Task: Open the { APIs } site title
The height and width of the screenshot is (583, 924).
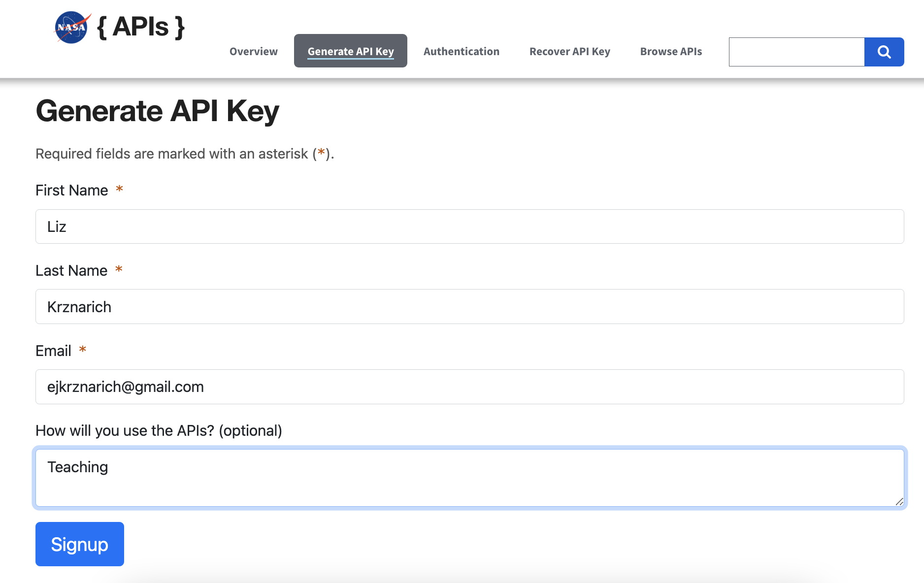Action: 141,27
